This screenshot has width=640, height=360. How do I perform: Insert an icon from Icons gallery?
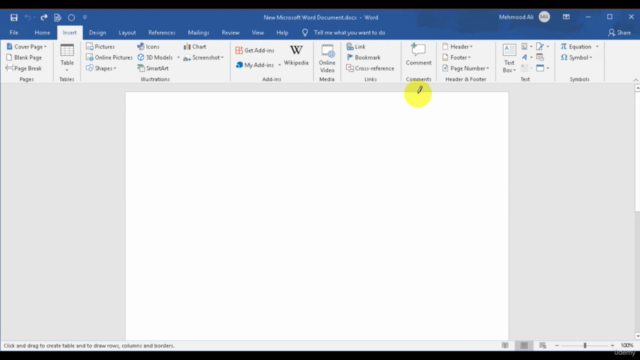(x=148, y=47)
